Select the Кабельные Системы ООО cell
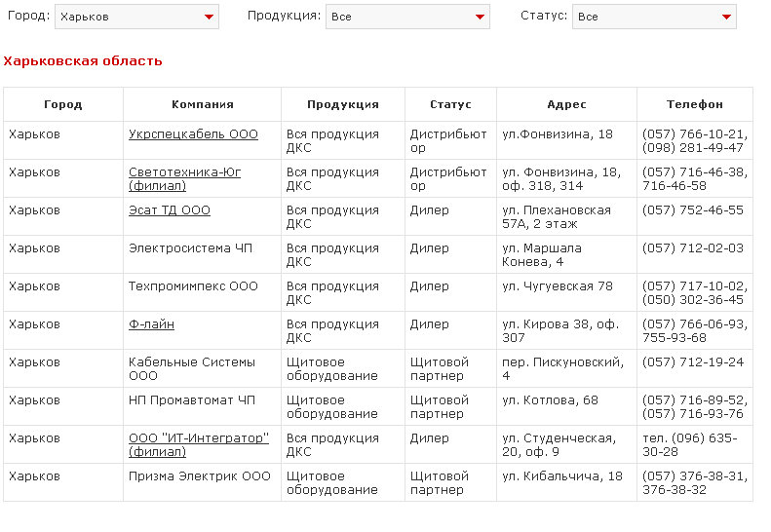The width and height of the screenshot is (771, 532). coord(202,368)
